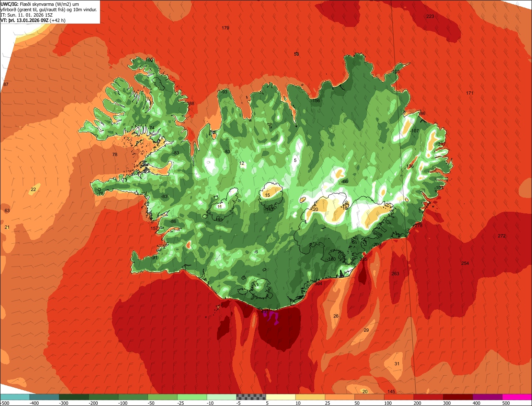Click the flux value '87' on west edge
The height and width of the screenshot is (406, 532).
(6, 84)
